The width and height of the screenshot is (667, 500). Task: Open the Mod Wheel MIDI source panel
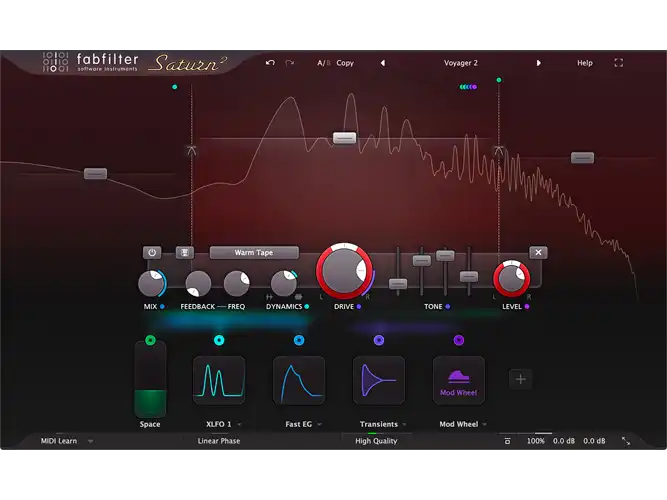pos(459,380)
